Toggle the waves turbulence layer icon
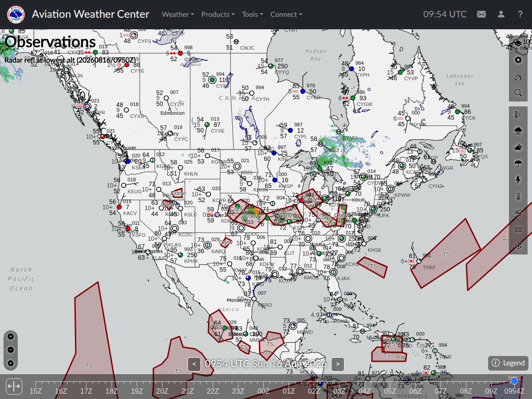532x399 pixels. [518, 229]
